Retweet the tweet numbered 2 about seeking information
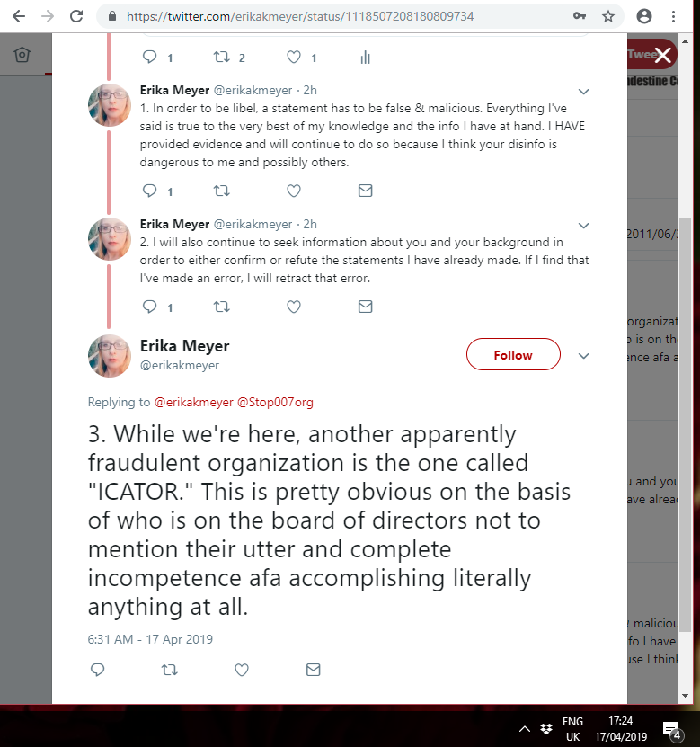Image resolution: width=700 pixels, height=747 pixels. point(221,307)
